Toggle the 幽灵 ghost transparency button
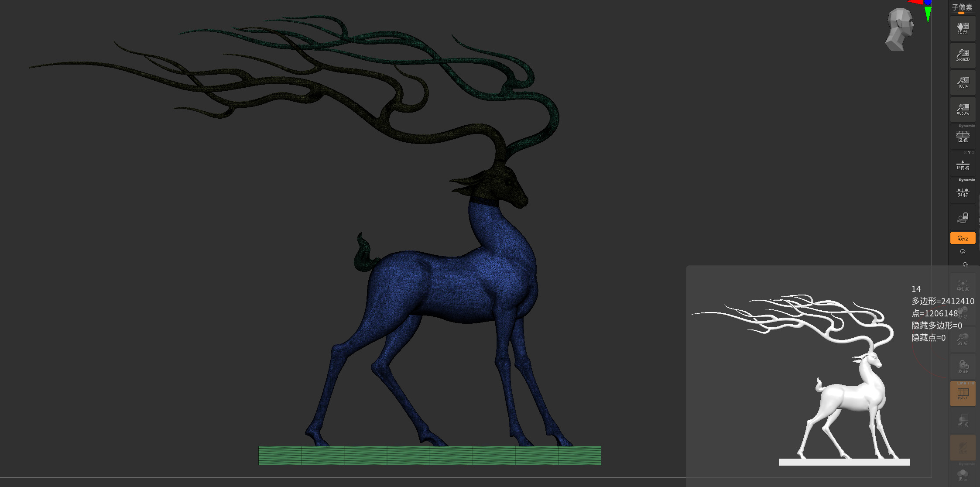 tap(963, 448)
